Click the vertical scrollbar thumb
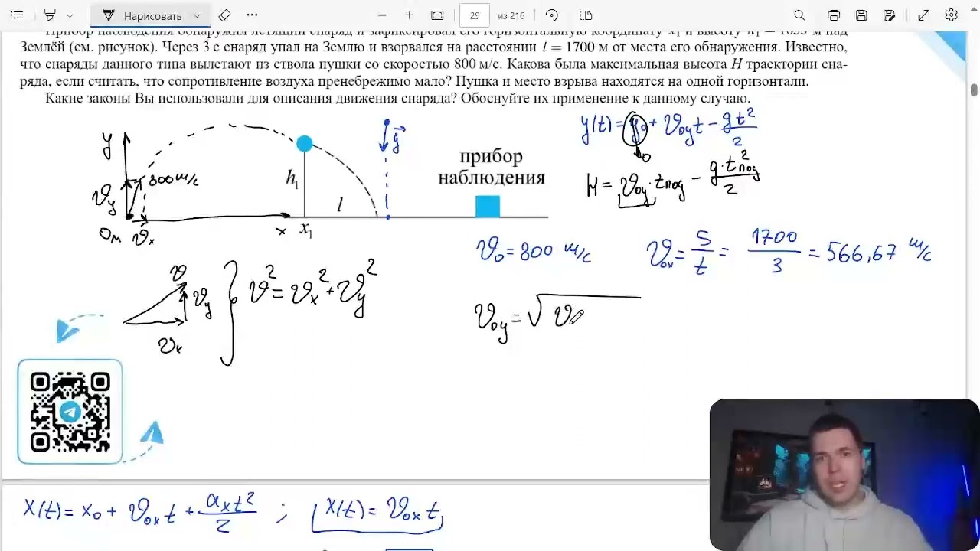Viewport: 980px width, 551px height. (974, 90)
